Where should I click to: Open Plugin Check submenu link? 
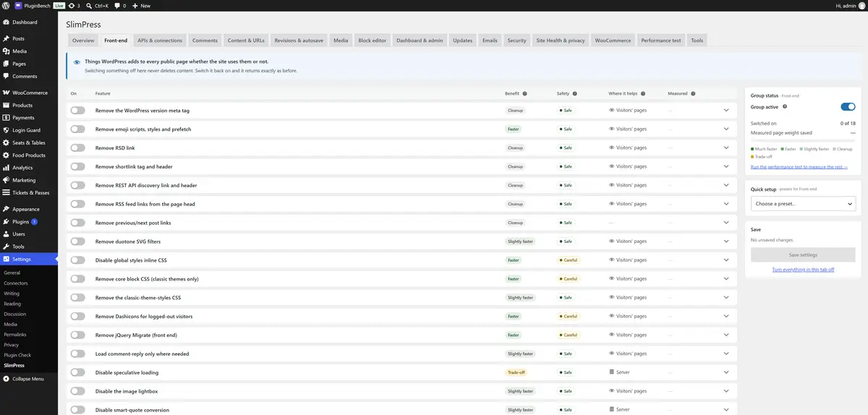[17, 355]
